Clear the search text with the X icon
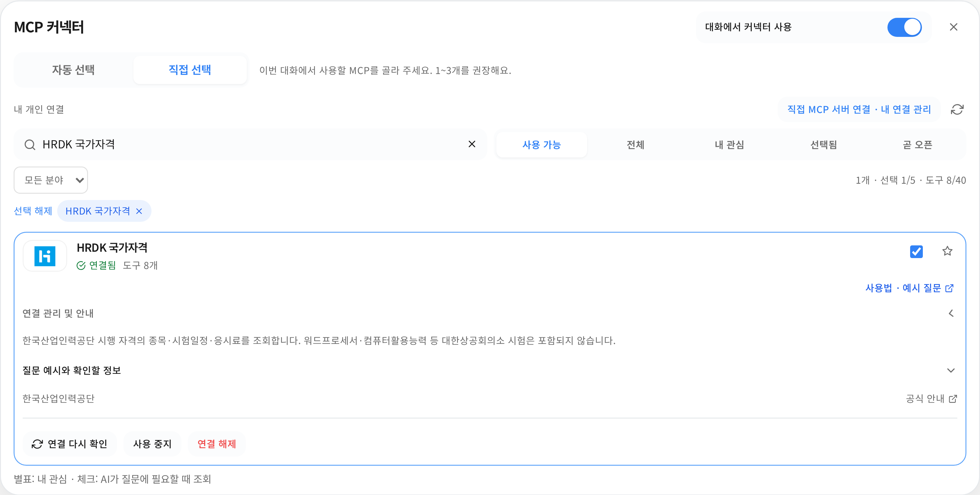980x495 pixels. pyautogui.click(x=472, y=144)
